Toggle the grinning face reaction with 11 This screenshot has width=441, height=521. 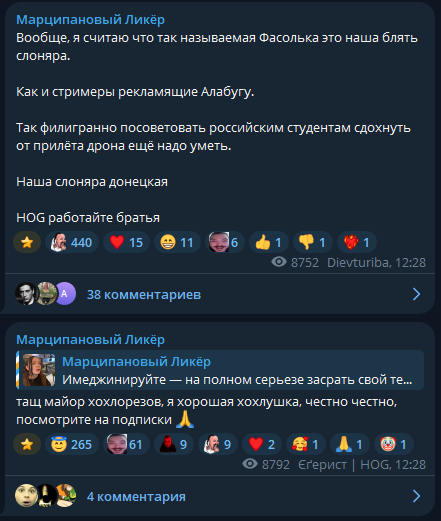[177, 242]
